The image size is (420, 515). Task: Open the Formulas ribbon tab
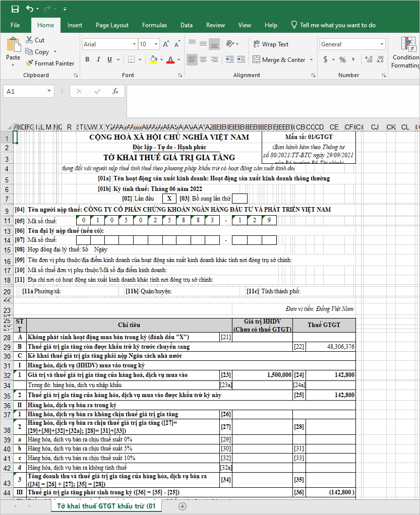coord(154,25)
